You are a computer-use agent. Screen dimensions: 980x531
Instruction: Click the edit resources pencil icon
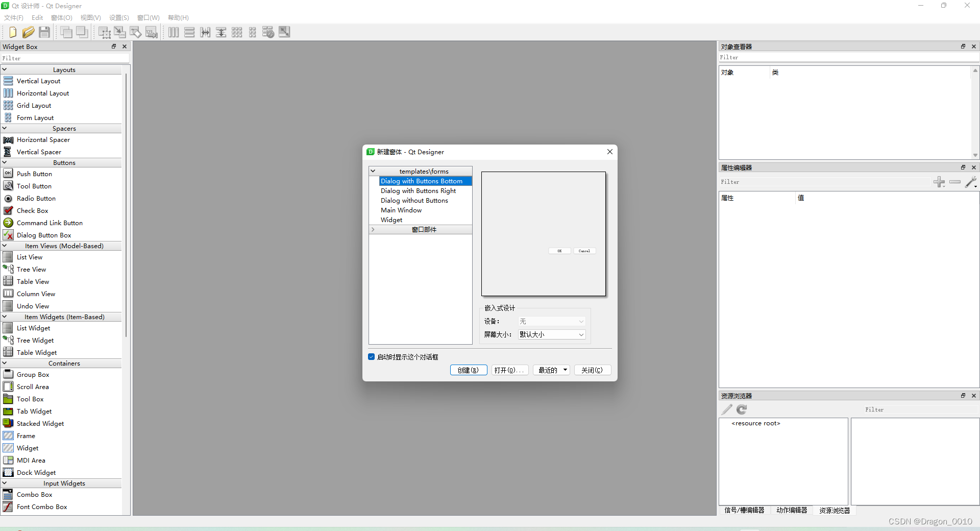tap(727, 409)
